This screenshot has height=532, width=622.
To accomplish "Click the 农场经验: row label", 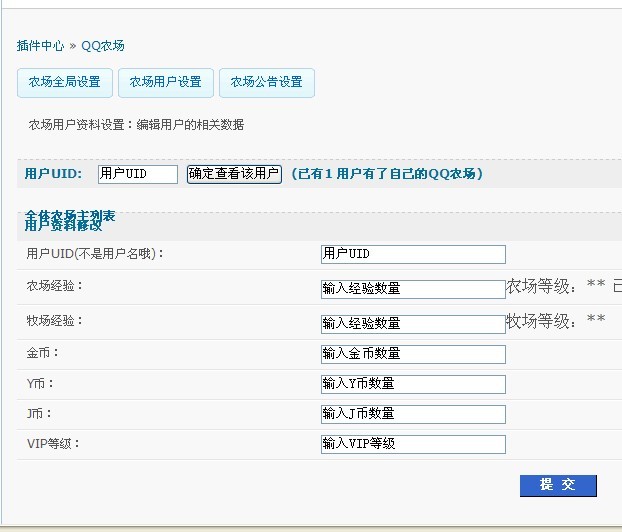I will [54, 286].
